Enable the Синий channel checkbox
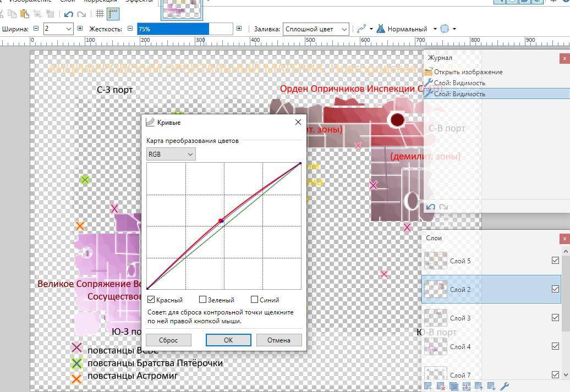The width and height of the screenshot is (570, 392). [x=254, y=300]
